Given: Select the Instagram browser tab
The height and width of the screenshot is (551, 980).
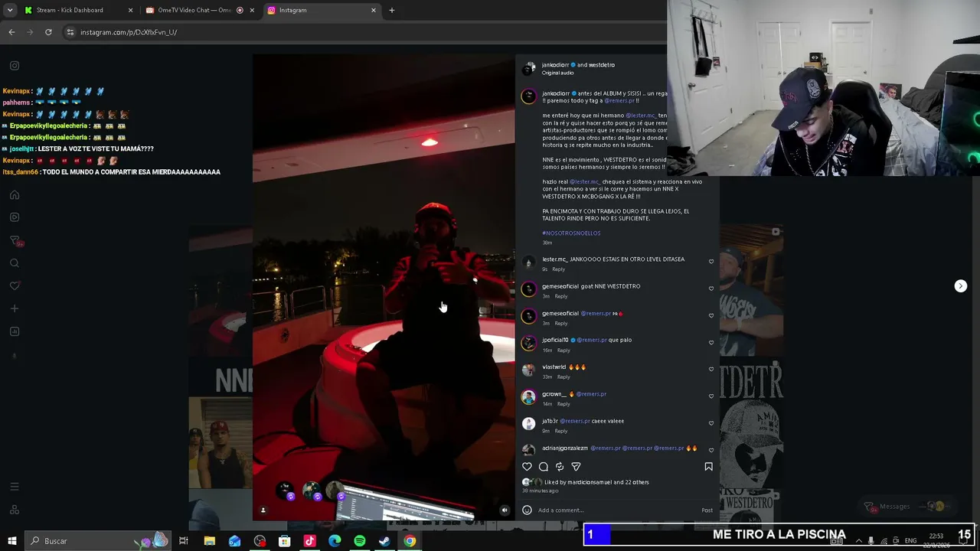Looking at the screenshot, I should pyautogui.click(x=322, y=10).
